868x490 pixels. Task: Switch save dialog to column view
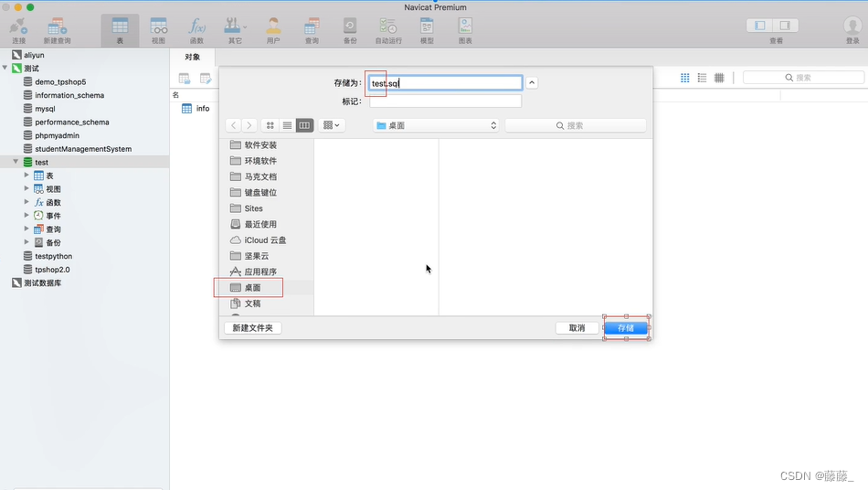click(x=304, y=125)
